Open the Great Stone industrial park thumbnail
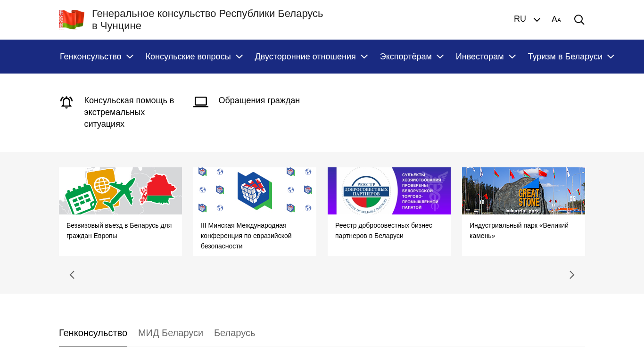644x362 pixels. tap(523, 191)
